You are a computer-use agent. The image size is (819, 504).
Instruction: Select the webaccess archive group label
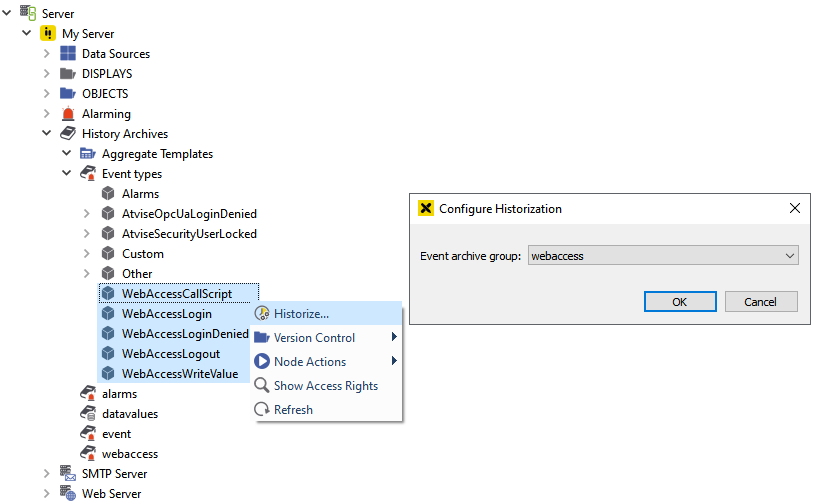click(x=130, y=454)
